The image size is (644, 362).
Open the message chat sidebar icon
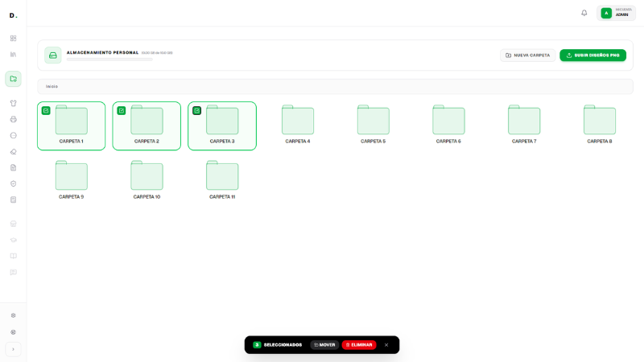[13, 272]
